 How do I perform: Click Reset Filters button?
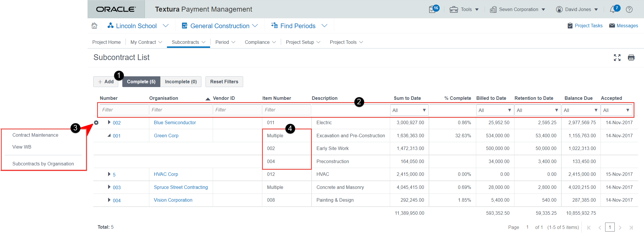tap(224, 82)
